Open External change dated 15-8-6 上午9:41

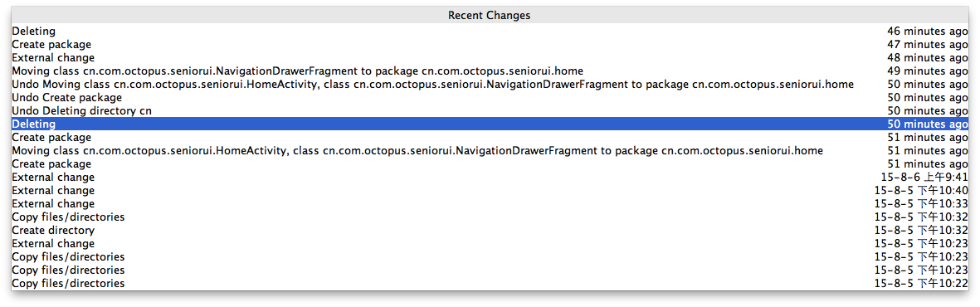(x=490, y=178)
